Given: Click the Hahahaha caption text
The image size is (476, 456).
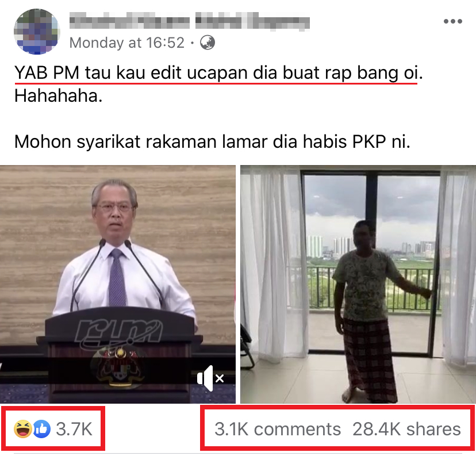Looking at the screenshot, I should [58, 96].
